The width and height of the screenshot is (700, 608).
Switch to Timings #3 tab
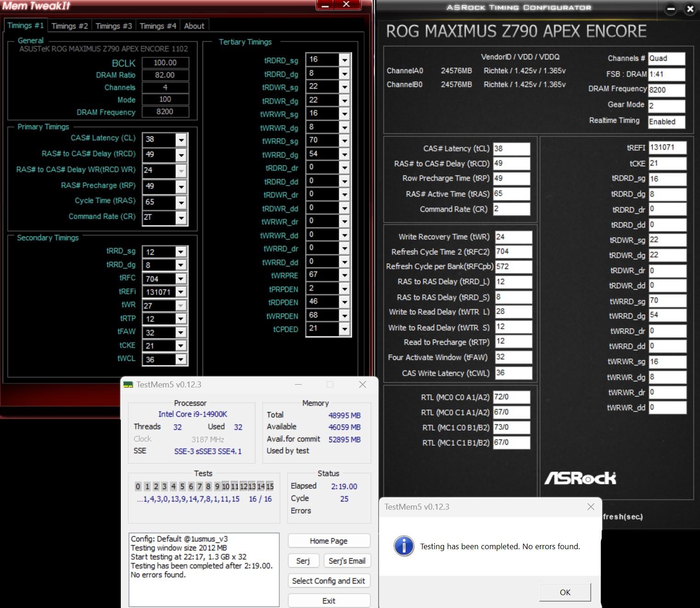[x=113, y=26]
